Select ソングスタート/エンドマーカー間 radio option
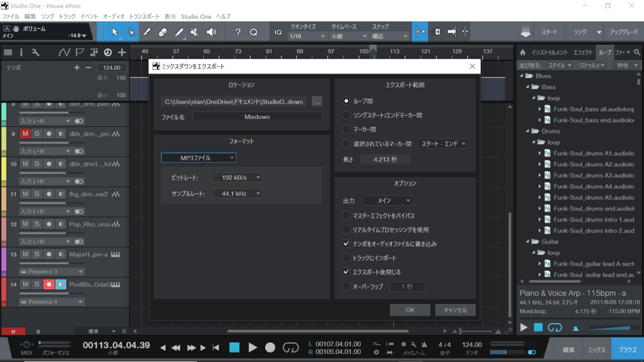The image size is (644, 362). click(346, 115)
